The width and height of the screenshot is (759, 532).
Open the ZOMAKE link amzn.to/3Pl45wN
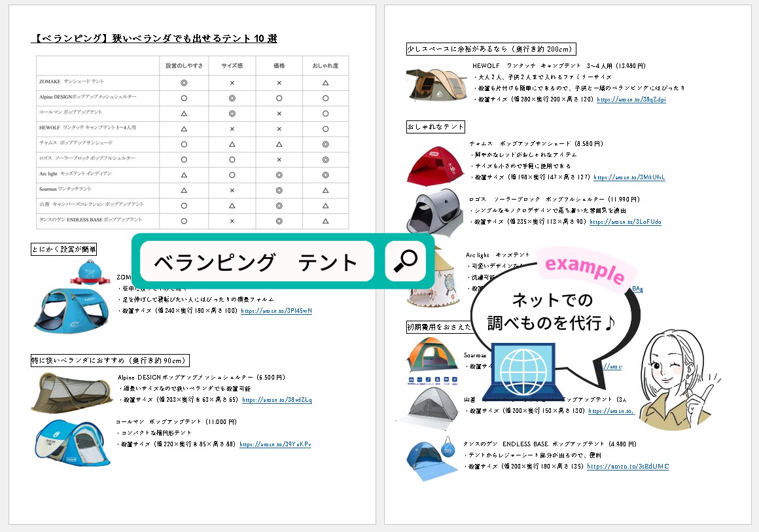[x=276, y=311]
